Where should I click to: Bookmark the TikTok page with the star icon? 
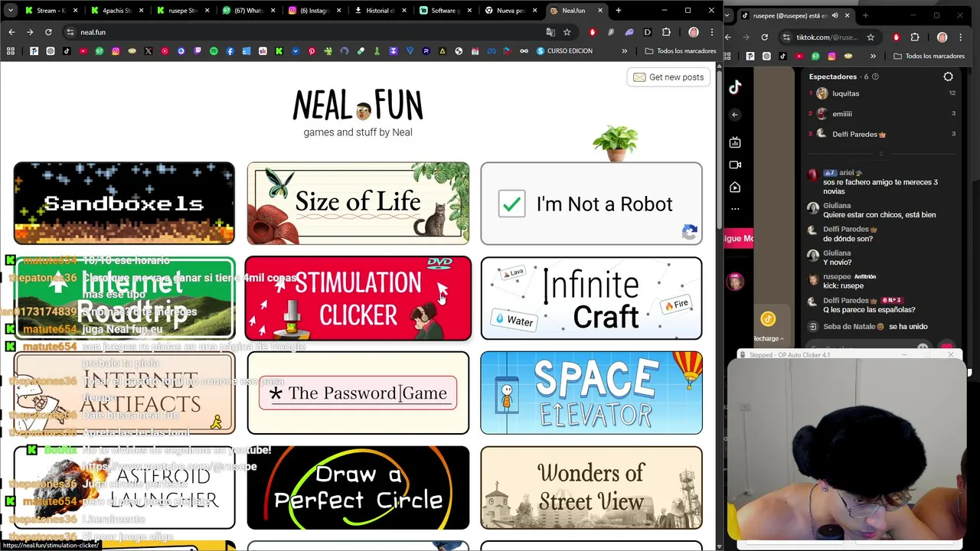pyautogui.click(x=871, y=37)
